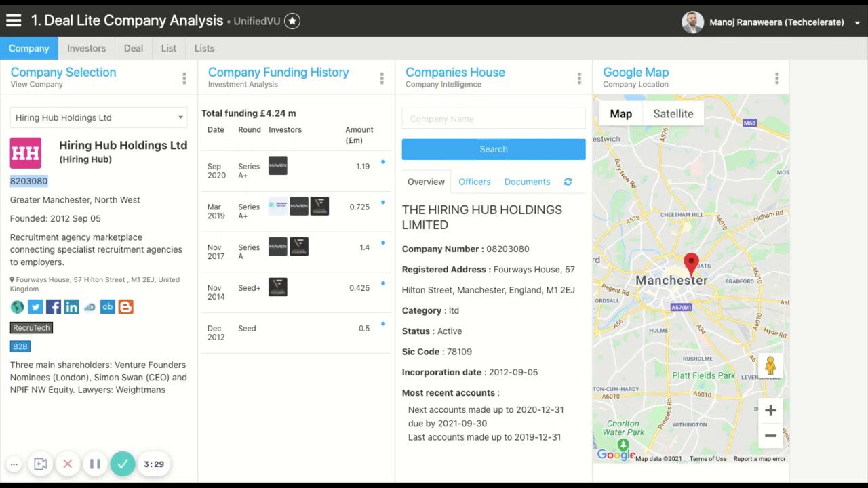Click Venture Founders logo in Mar 2019 round
This screenshot has height=488, width=868.
click(319, 207)
